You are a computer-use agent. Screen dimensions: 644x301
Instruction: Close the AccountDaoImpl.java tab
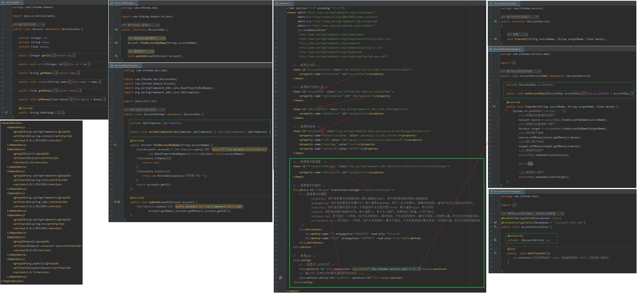point(140,66)
